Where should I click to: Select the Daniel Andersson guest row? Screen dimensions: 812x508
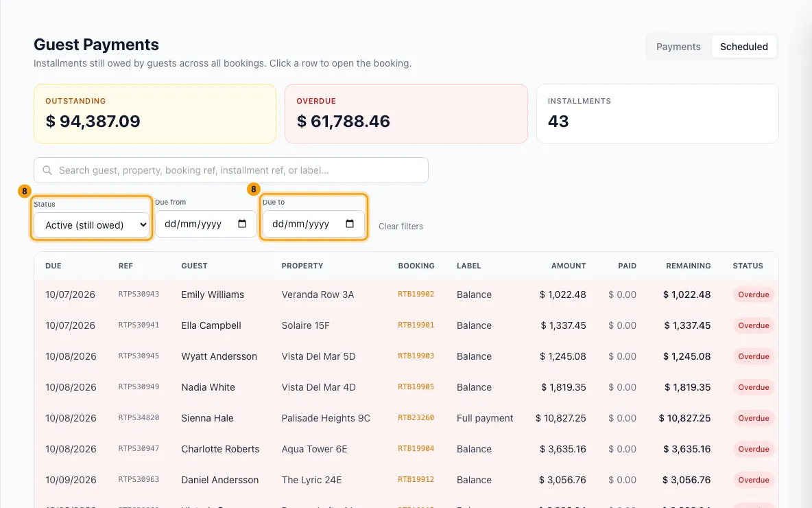click(x=406, y=480)
